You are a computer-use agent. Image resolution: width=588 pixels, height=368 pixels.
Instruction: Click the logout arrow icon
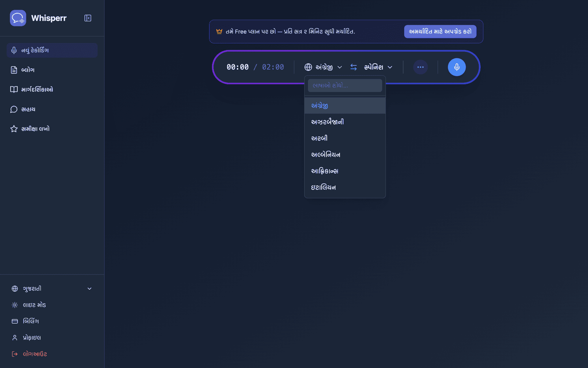point(15,354)
